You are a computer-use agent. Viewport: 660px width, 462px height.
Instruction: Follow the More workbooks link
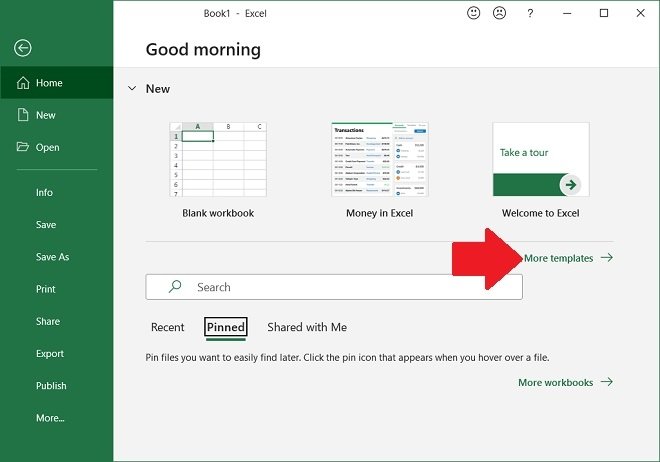(565, 382)
